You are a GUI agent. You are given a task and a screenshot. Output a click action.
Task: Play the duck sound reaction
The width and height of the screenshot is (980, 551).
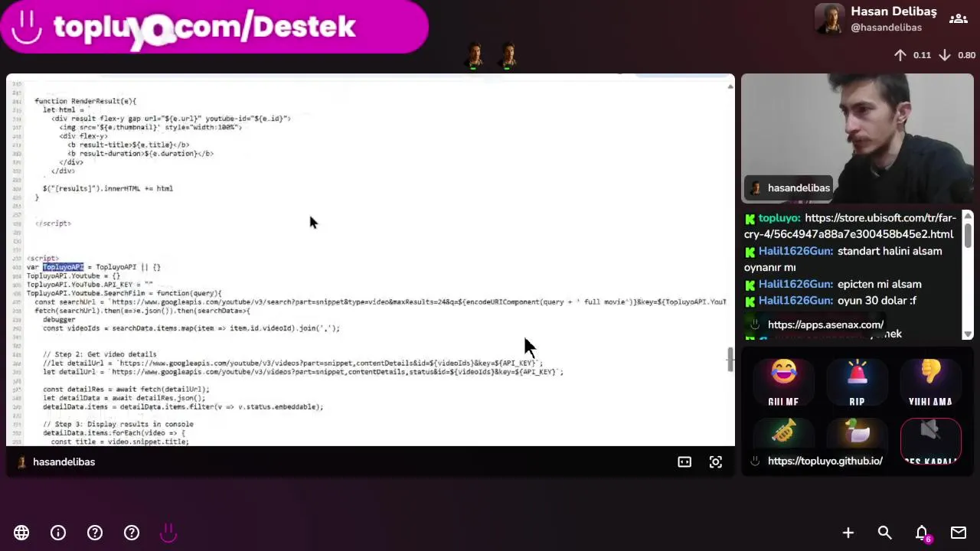(x=857, y=432)
